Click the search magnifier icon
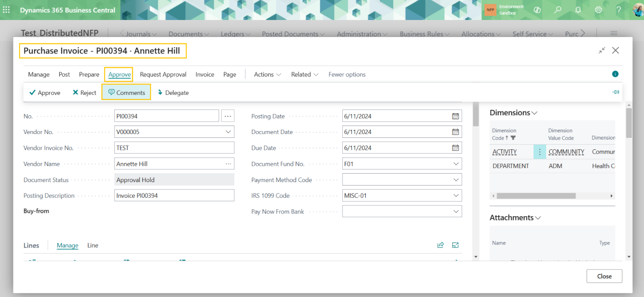Screen dimensions: 644x297 click(x=558, y=10)
